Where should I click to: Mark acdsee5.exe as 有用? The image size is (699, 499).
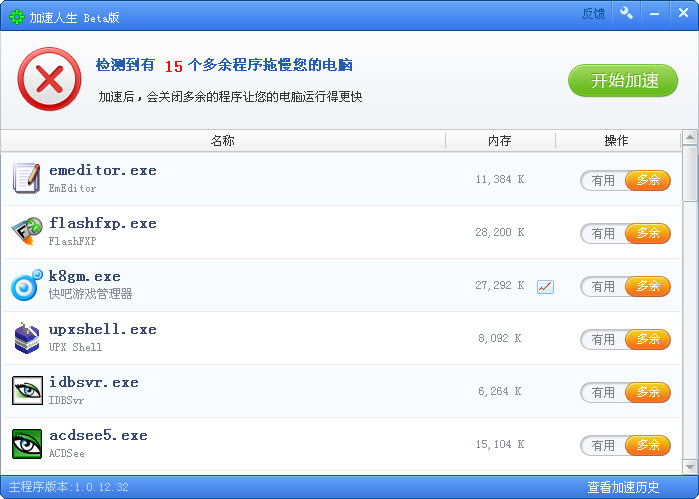(x=603, y=446)
